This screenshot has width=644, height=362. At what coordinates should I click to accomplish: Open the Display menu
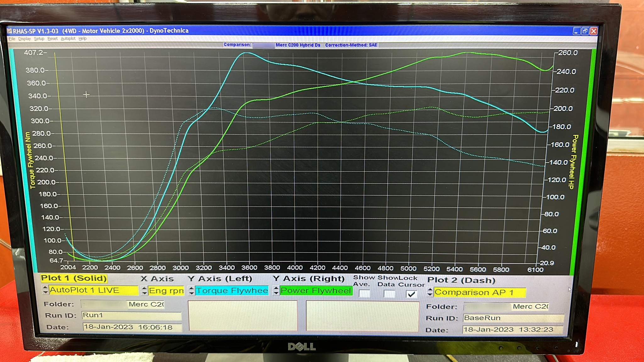coord(25,39)
